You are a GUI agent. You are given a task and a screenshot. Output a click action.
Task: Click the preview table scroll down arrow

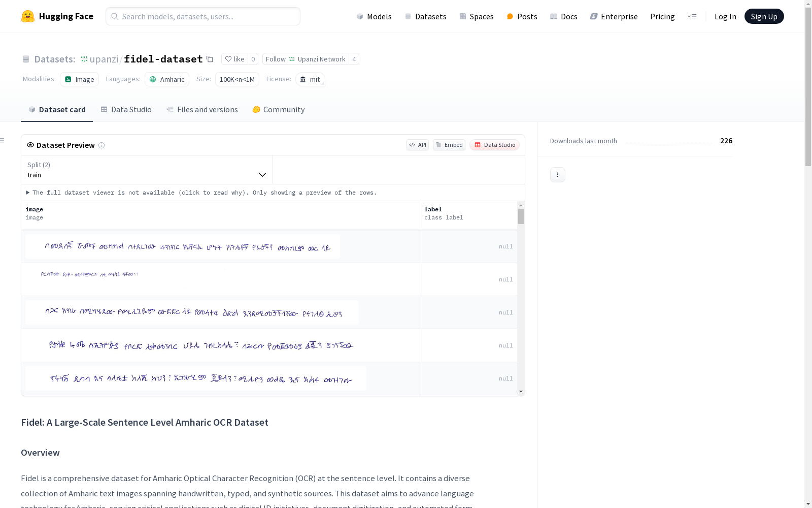[521, 392]
